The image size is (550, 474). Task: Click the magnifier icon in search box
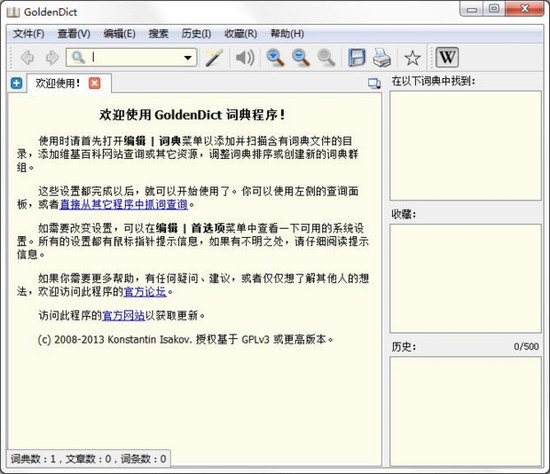(x=78, y=57)
